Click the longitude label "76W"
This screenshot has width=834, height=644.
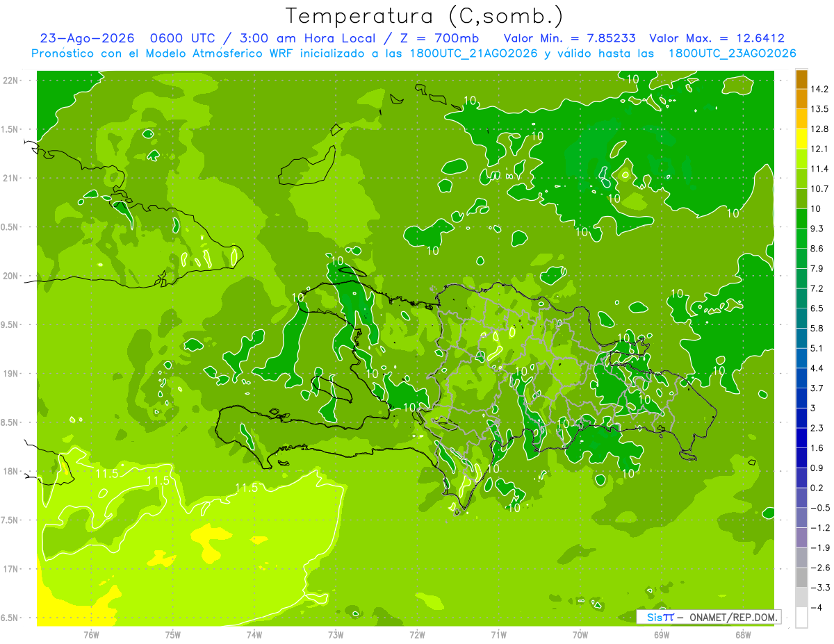pos(91,635)
